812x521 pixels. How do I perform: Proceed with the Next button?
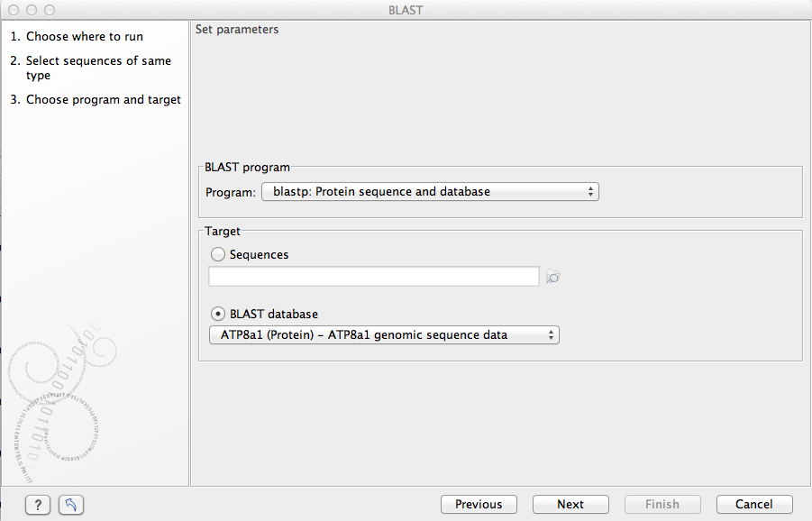click(570, 505)
